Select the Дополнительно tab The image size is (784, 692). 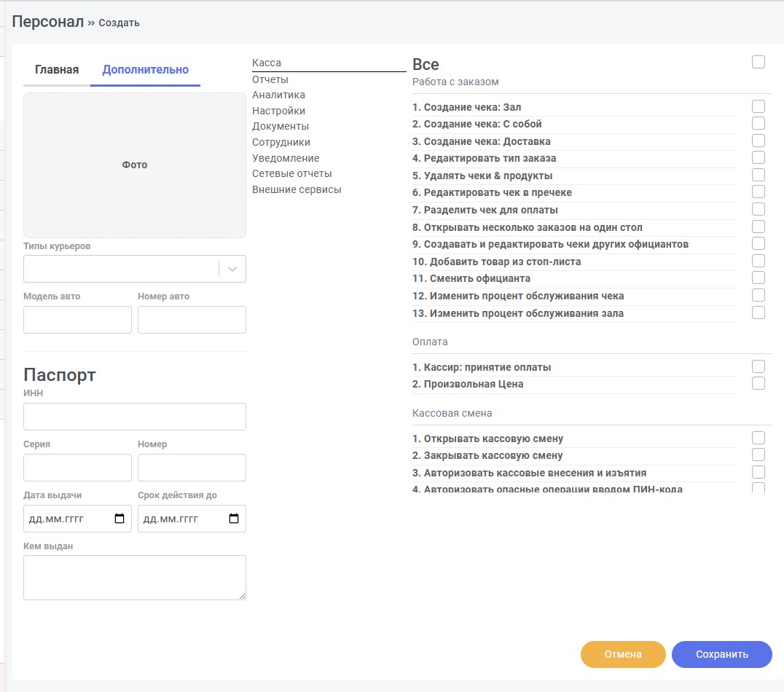pos(146,69)
